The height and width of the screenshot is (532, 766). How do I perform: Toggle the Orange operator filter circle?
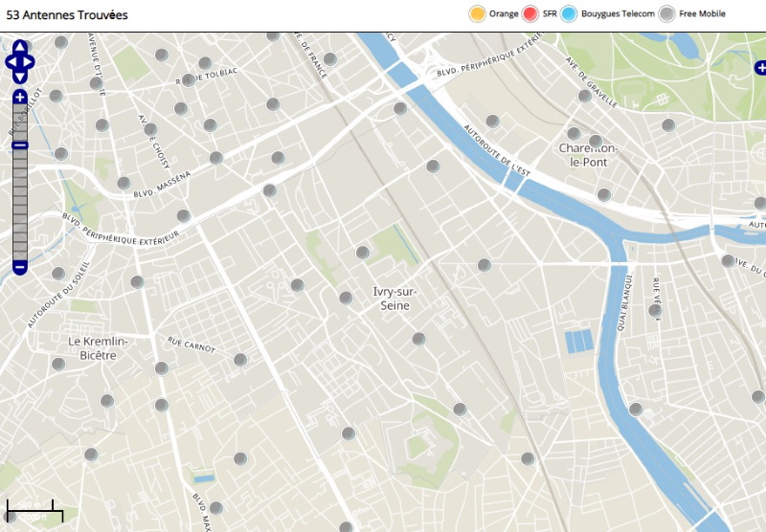477,13
